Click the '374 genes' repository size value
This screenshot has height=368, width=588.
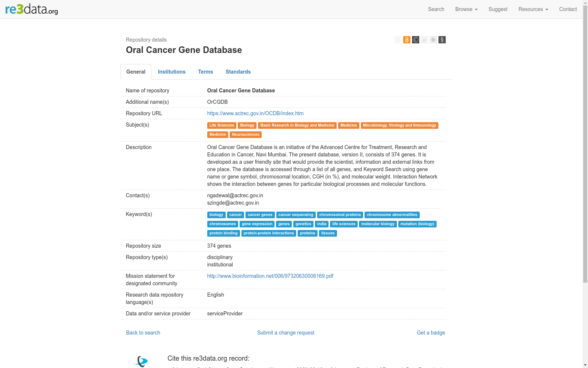point(219,246)
